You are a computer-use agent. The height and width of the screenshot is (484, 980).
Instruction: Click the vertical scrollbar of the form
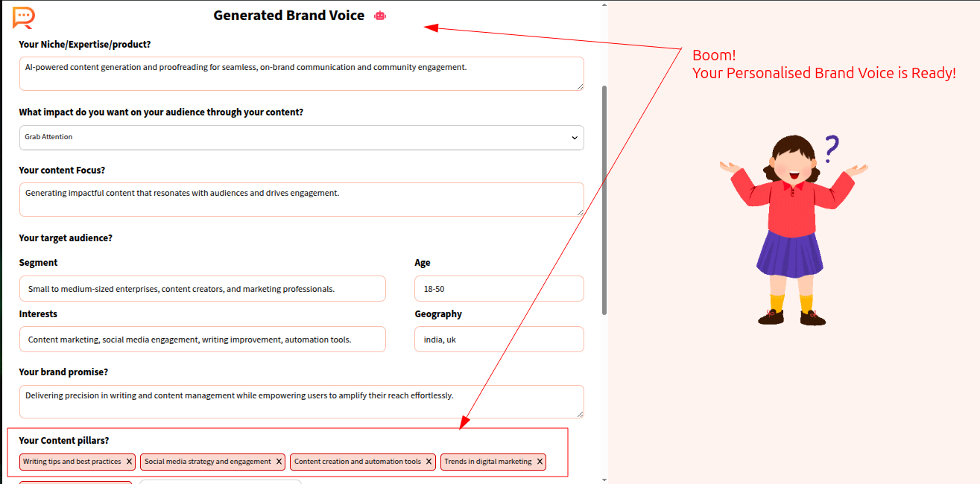604,200
